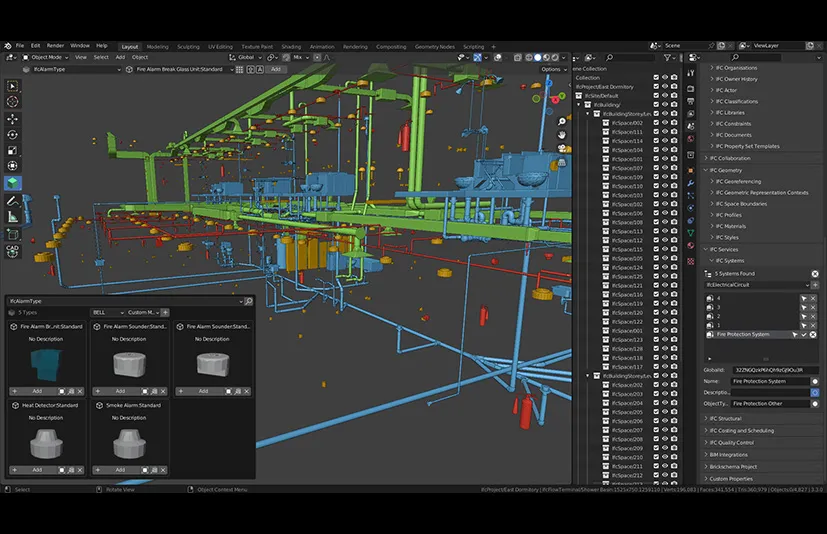Pick the Scale tool
827x534 pixels.
[13, 150]
